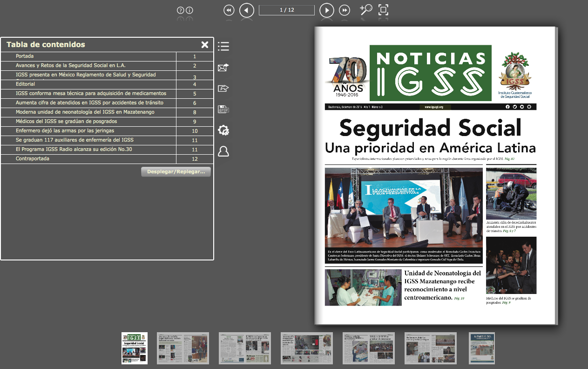
Task: Select the back cover thumbnail
Action: (x=482, y=348)
